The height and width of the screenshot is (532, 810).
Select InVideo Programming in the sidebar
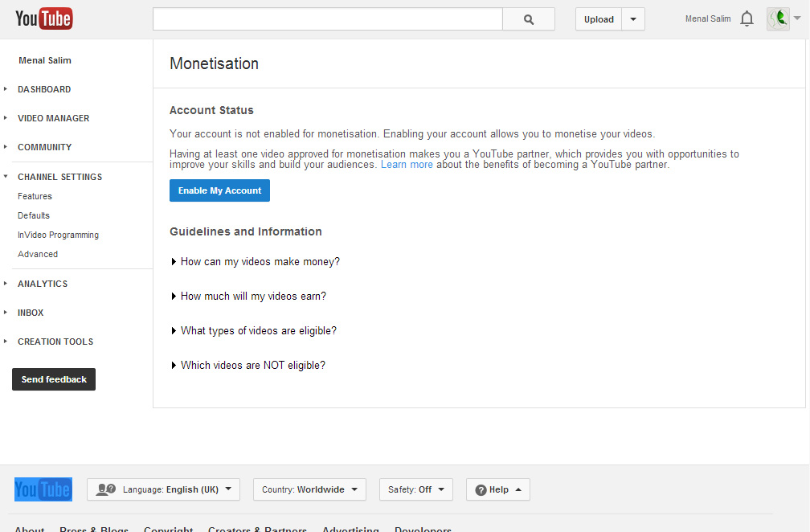pos(58,235)
